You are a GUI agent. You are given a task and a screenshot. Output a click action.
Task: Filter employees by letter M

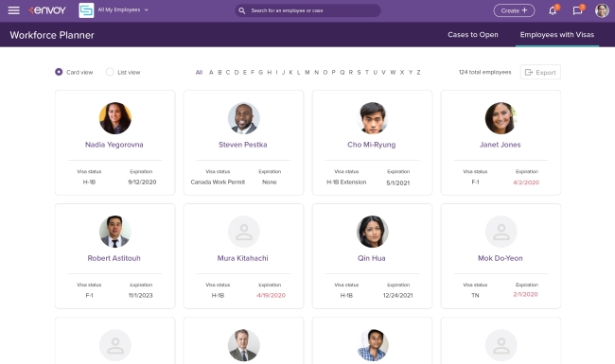tap(307, 72)
